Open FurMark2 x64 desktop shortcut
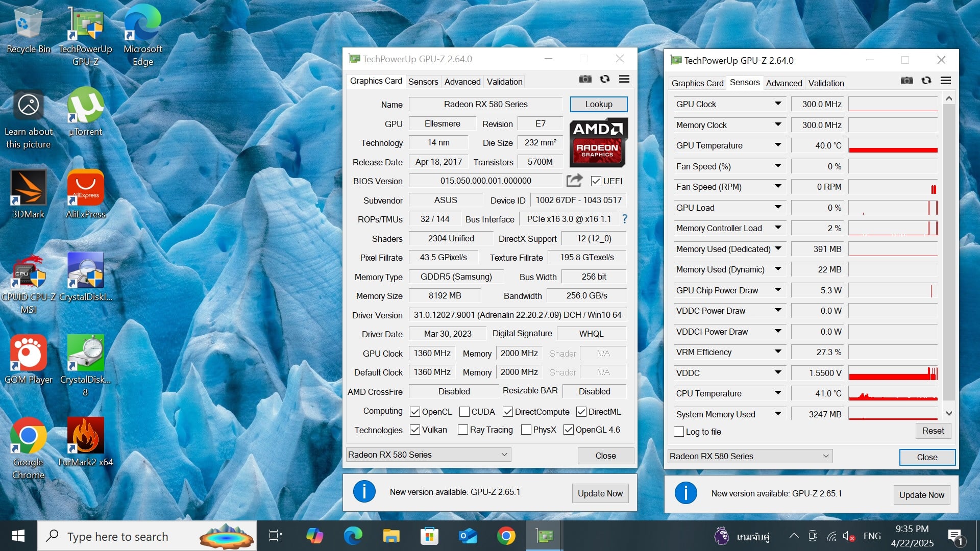Screen dimensions: 980x551 (x=86, y=442)
